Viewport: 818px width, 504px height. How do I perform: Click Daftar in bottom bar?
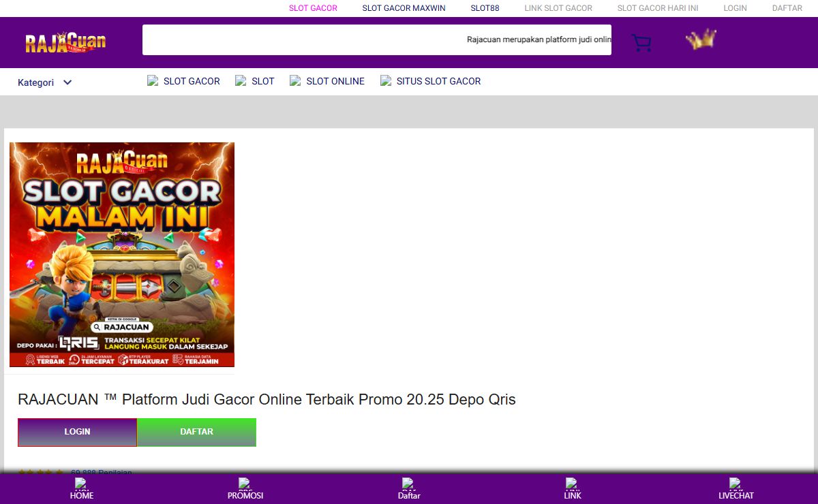[x=409, y=490]
